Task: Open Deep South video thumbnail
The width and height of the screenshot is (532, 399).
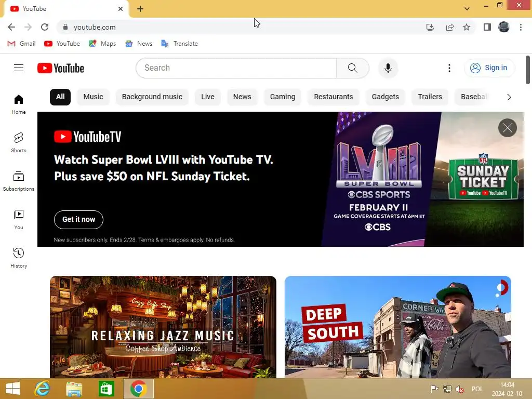Action: (397, 327)
